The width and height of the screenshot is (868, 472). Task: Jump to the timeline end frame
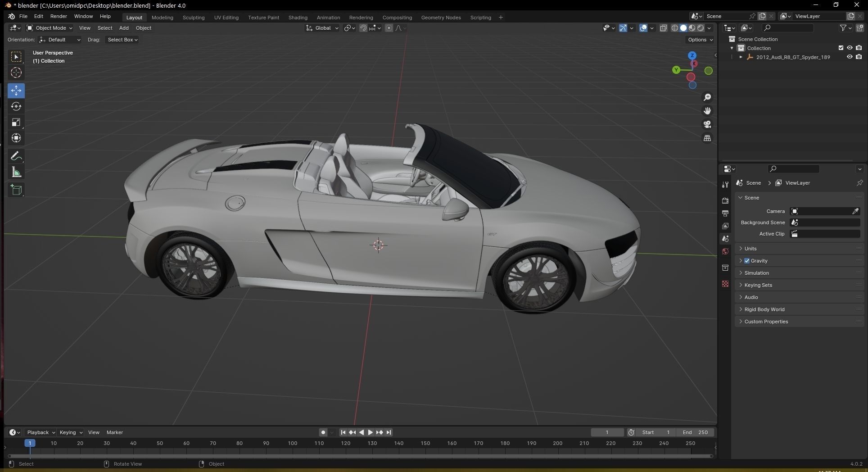coord(389,432)
